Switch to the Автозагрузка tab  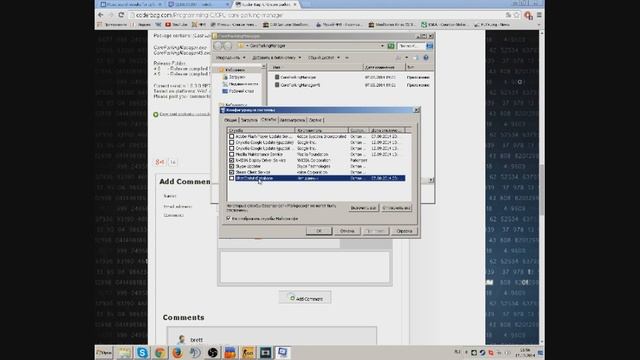(x=292, y=120)
